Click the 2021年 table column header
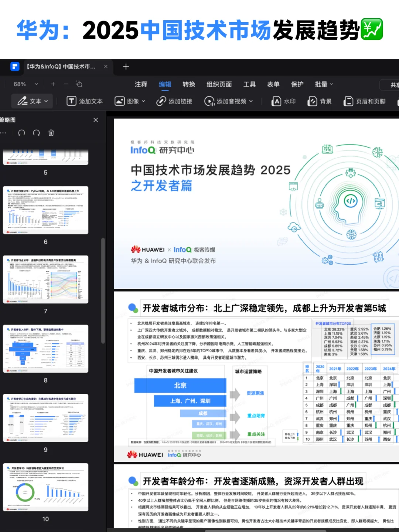The width and height of the screenshot is (399, 532). coord(335,369)
